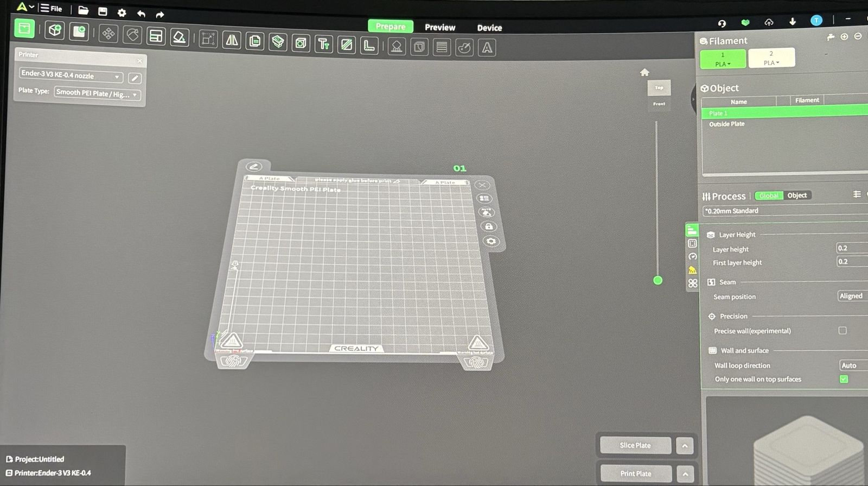Screen dimensions: 868x486
Task: Click the hollow cube tool icon
Action: [301, 43]
